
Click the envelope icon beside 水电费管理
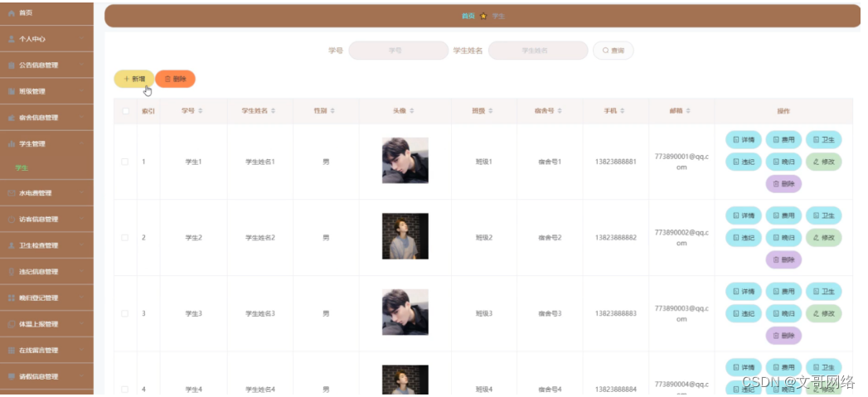pyautogui.click(x=12, y=193)
